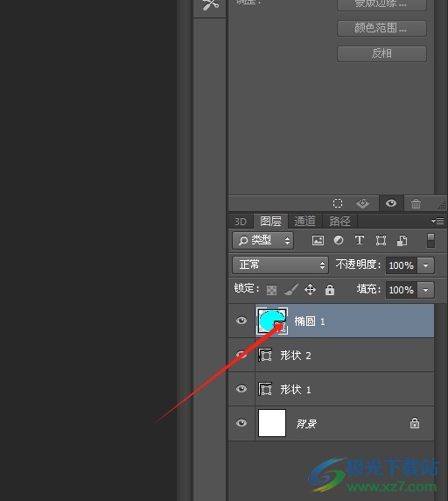Select the Layers (图层) tab
The height and width of the screenshot is (501, 448).
click(x=270, y=221)
